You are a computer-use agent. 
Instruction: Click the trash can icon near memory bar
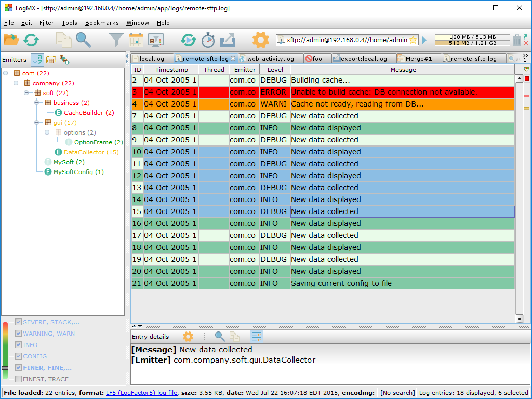(x=517, y=40)
